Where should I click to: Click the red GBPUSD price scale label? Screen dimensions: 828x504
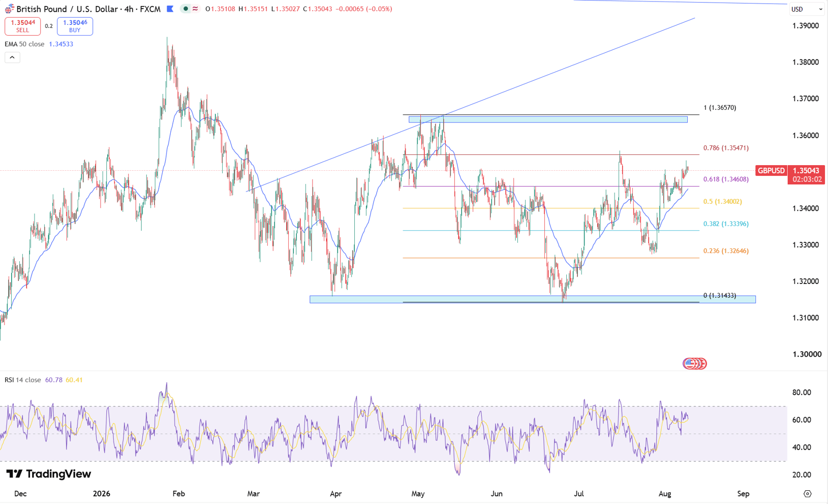[x=771, y=171]
